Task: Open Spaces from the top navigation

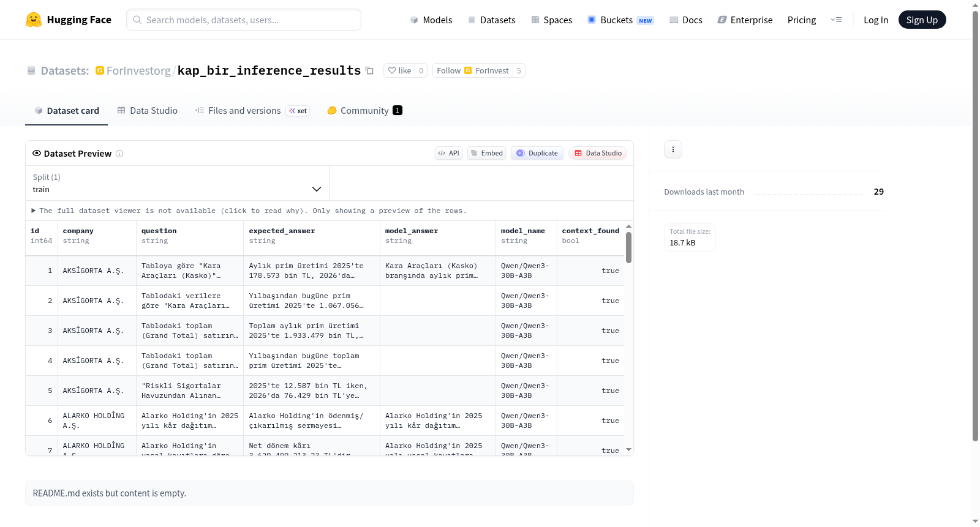Action: [x=551, y=20]
